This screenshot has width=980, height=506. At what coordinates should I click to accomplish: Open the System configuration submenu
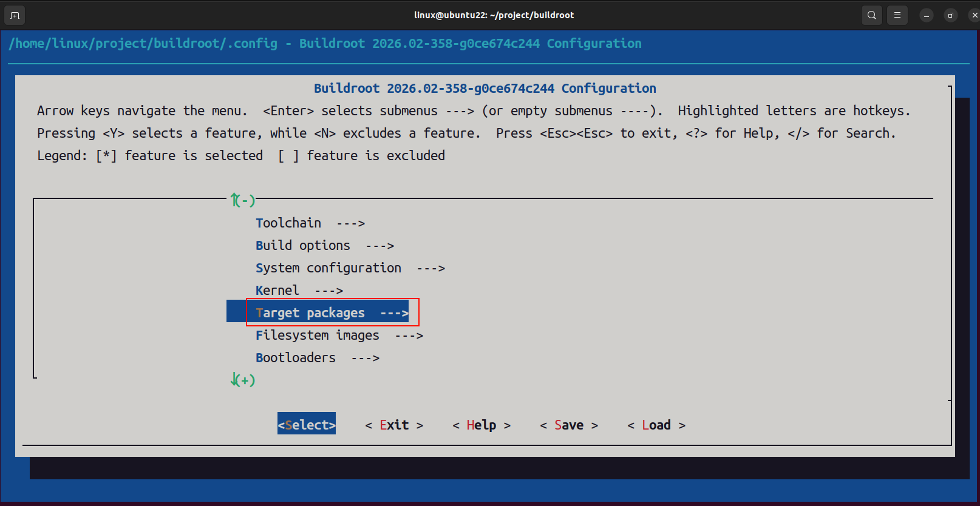pyautogui.click(x=350, y=268)
